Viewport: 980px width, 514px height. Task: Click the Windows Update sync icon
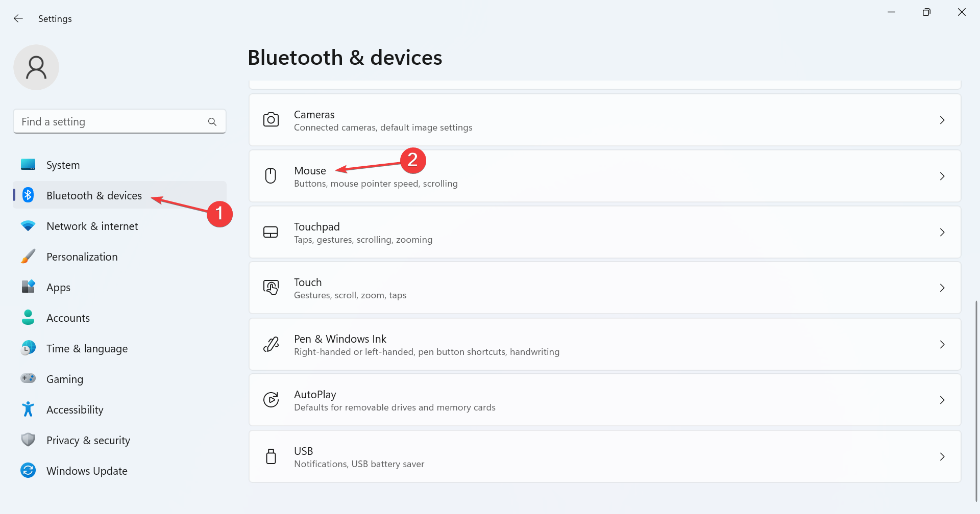[28, 470]
